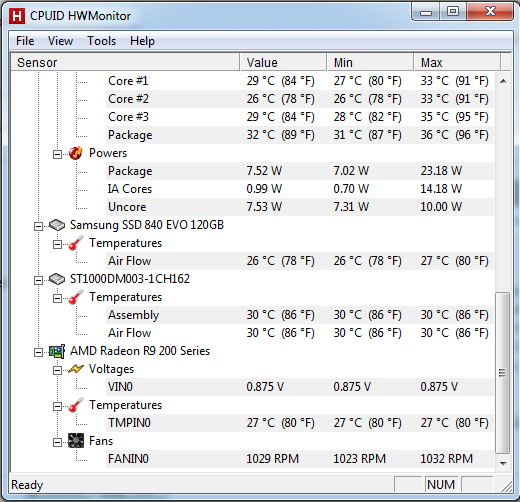Image resolution: width=520 pixels, height=502 pixels.
Task: Select the TMPIN0 row
Action: tap(300, 423)
